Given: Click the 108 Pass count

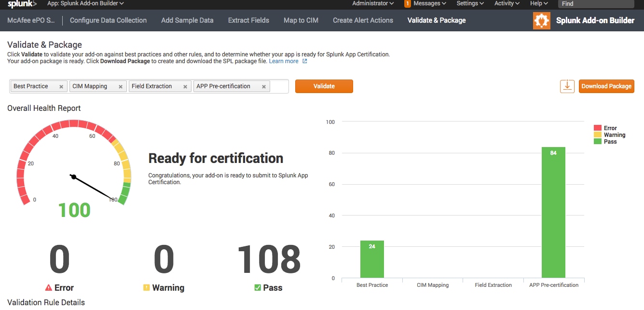Looking at the screenshot, I should [x=269, y=260].
